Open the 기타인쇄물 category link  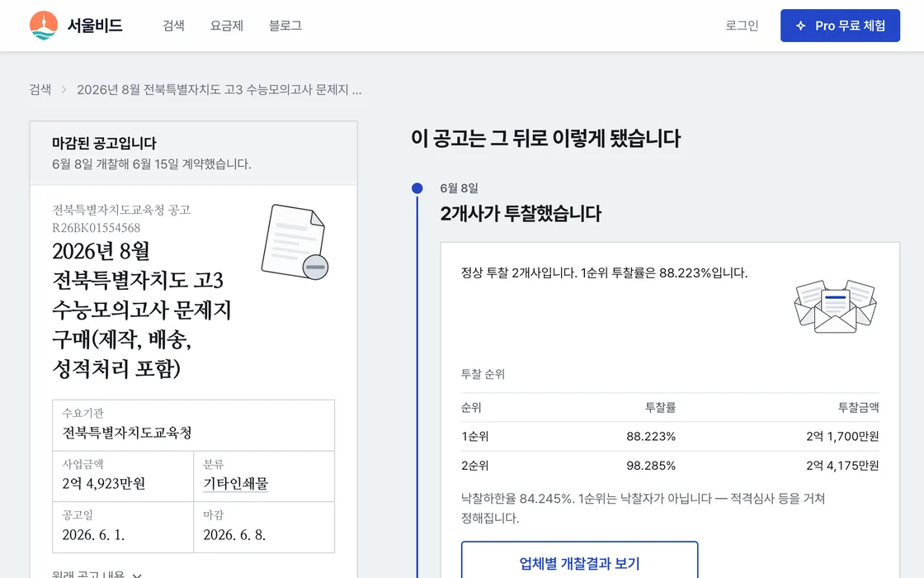click(236, 484)
